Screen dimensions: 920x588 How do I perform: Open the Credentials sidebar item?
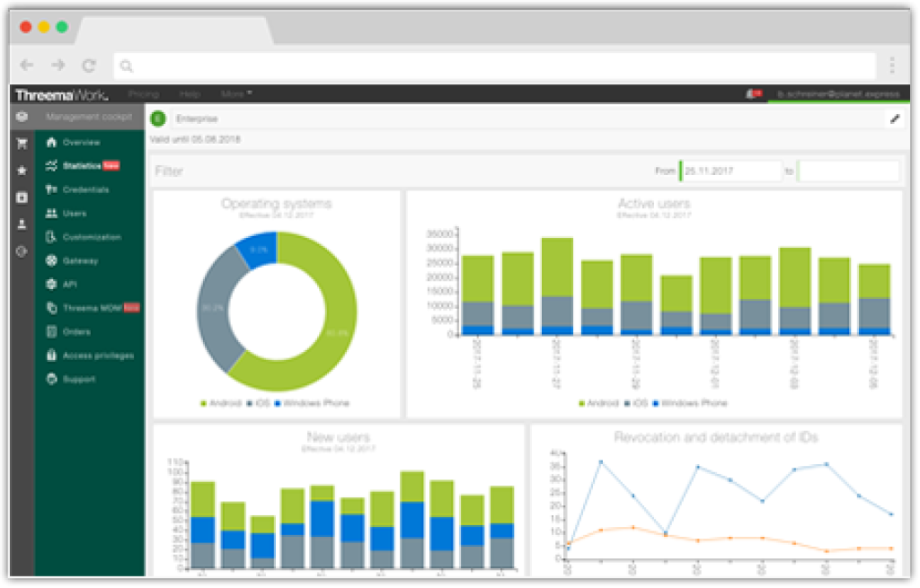[85, 190]
